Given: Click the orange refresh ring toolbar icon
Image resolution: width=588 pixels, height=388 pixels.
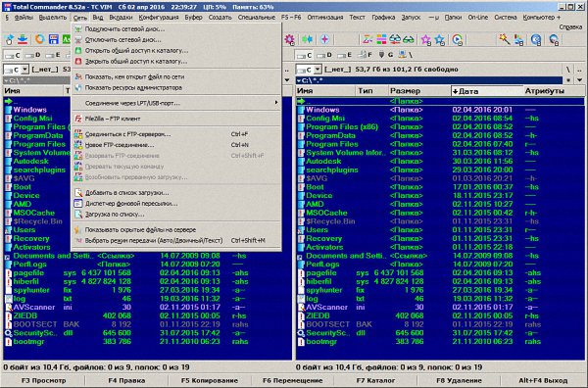Looking at the screenshot, I should click(39, 39).
